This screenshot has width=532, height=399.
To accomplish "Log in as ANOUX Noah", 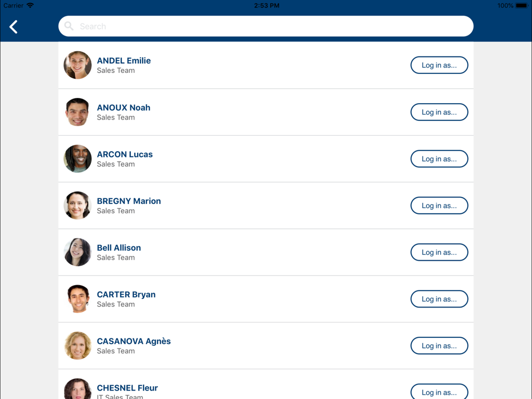I will (439, 112).
